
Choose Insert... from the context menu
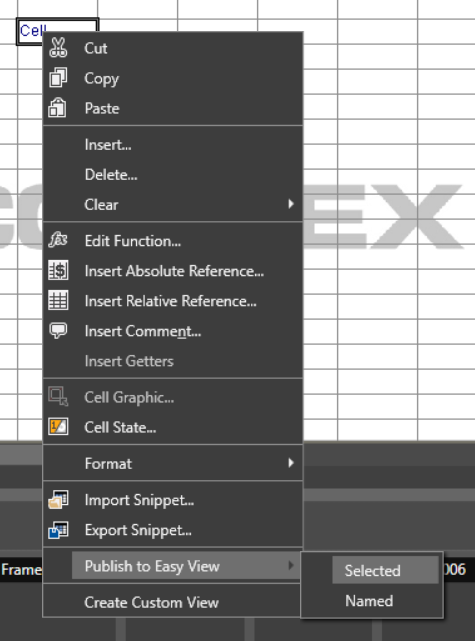[173, 144]
